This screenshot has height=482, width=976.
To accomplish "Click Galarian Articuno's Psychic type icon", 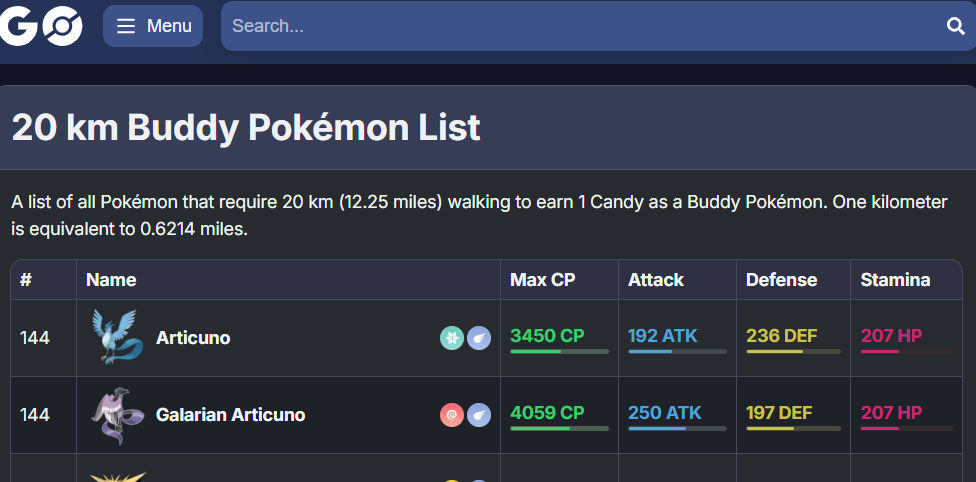I will pyautogui.click(x=452, y=415).
